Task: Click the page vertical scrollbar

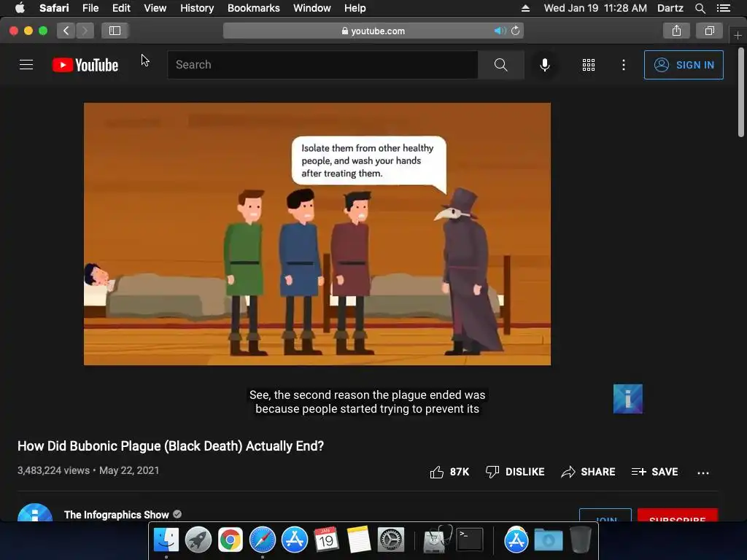Action: click(741, 93)
